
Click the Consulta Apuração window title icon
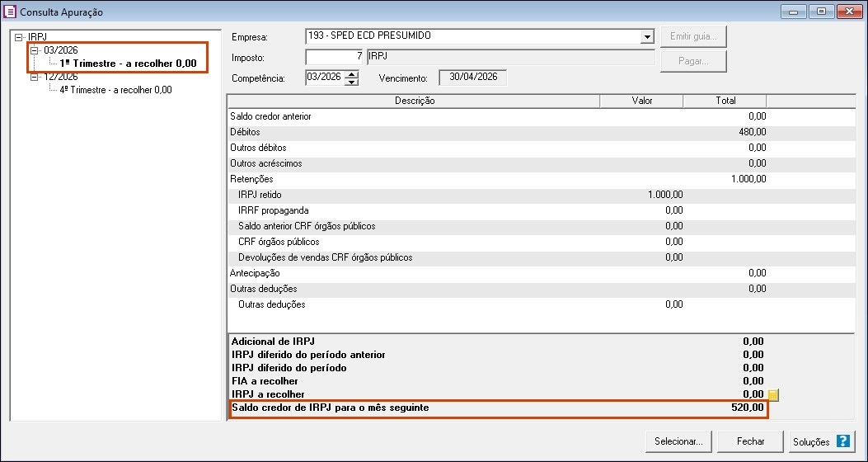coord(9,12)
